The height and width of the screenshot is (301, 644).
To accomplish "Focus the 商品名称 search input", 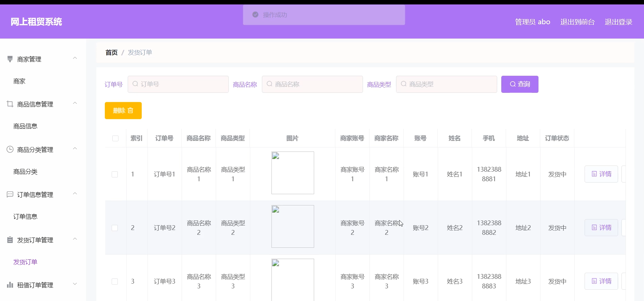I will [312, 84].
